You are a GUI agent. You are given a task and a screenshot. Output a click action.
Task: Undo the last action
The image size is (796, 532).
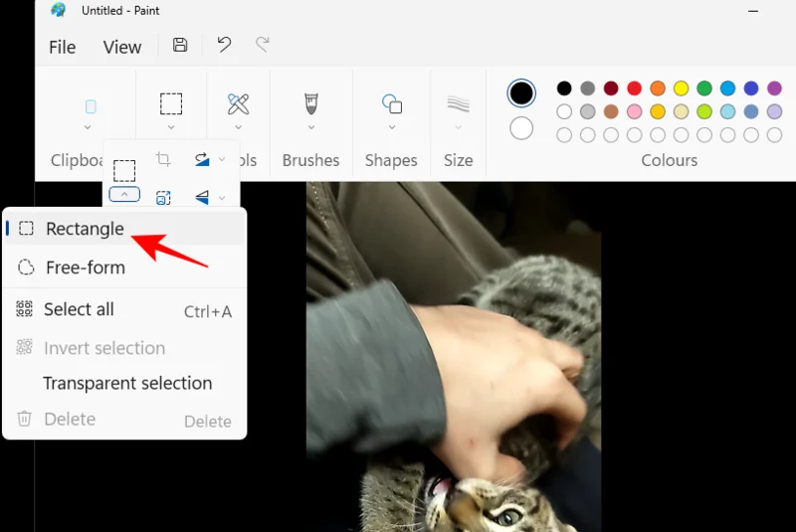coord(224,45)
